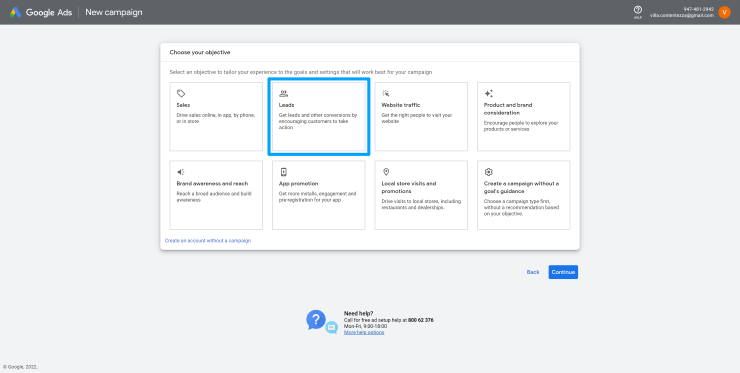Select the Website traffic objective card
Viewport: 740px width, 373px height.
click(421, 117)
